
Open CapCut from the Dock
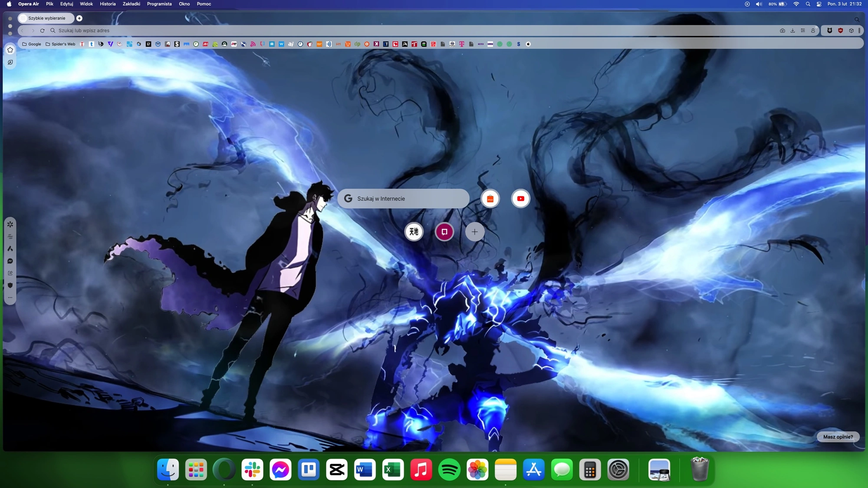(337, 469)
